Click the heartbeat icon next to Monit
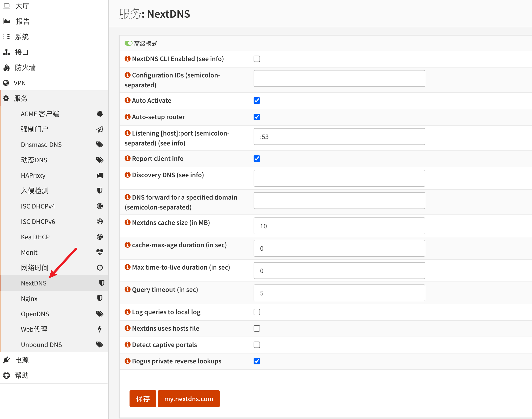Viewport: 532px width, 419px height. click(100, 252)
